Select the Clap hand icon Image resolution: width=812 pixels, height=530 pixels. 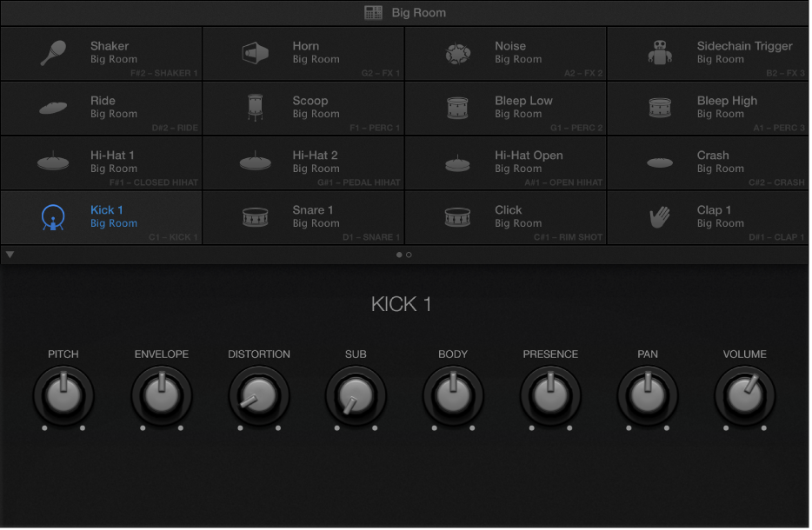click(x=661, y=215)
